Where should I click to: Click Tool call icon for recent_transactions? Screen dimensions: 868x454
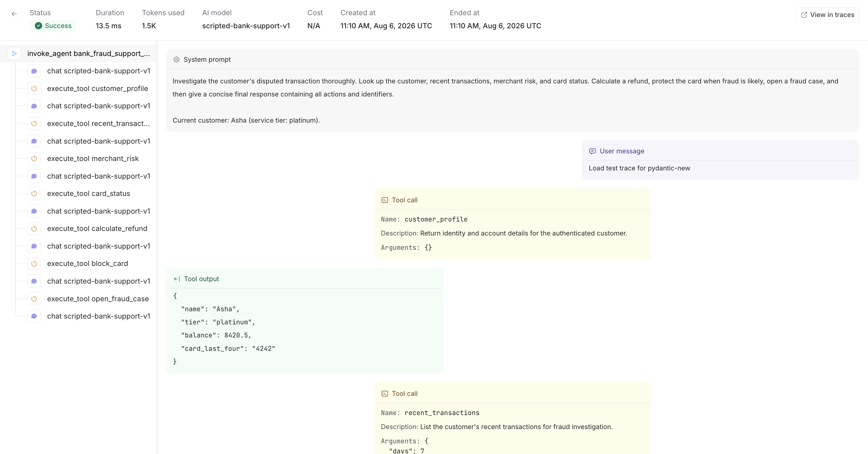[x=384, y=394]
